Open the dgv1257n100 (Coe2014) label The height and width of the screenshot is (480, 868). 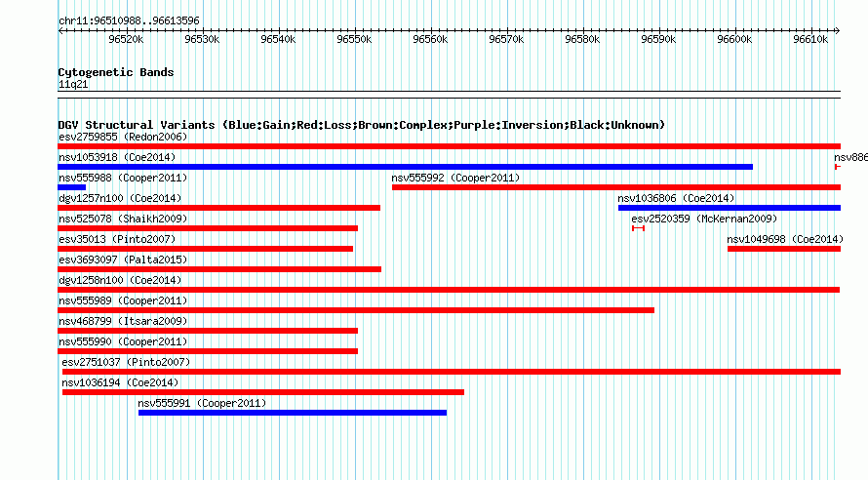120,198
